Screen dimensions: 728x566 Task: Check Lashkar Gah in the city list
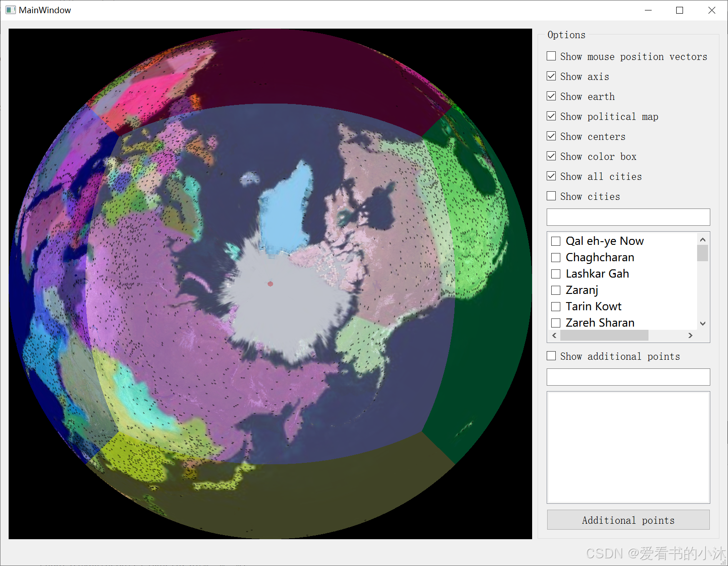pos(555,274)
